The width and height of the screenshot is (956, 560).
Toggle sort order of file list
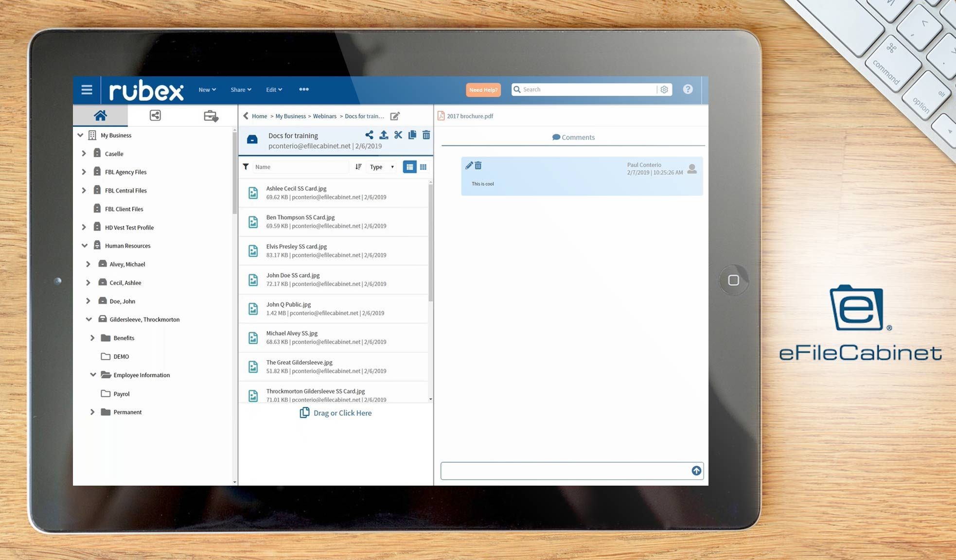click(358, 166)
